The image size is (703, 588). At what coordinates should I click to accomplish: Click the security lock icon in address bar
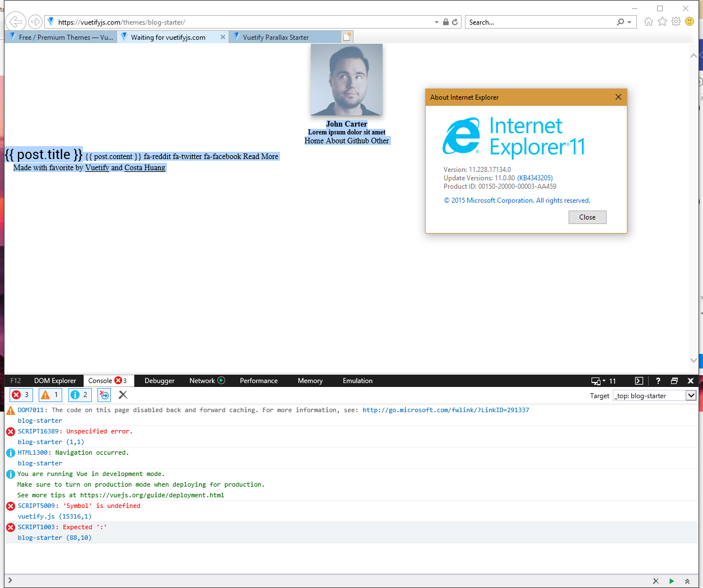(x=446, y=22)
